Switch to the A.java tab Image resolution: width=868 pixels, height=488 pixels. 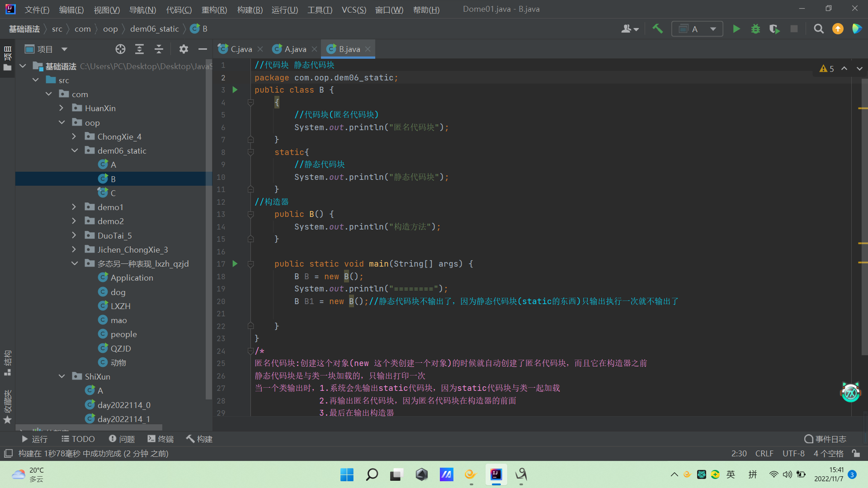(295, 49)
